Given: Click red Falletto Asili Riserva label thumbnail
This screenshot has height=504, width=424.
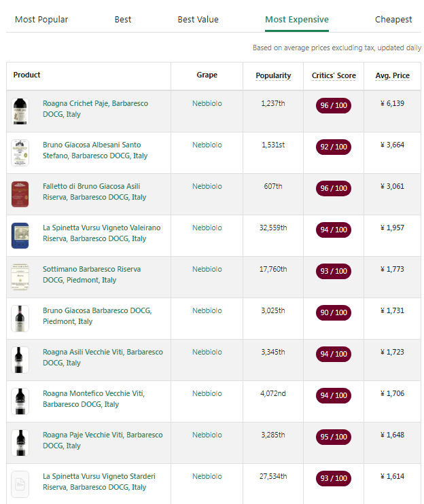Looking at the screenshot, I should [20, 194].
